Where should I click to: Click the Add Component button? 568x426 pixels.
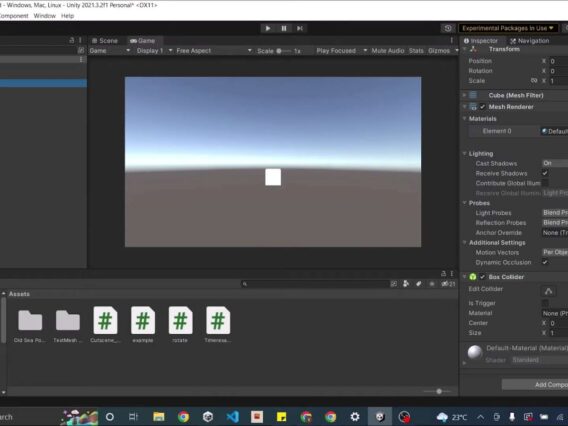535,384
